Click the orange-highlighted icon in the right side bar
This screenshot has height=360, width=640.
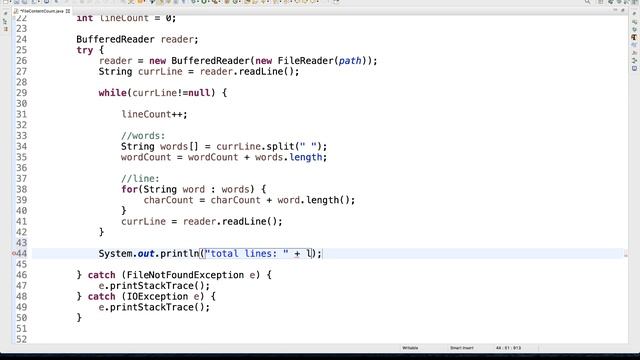pos(634,37)
